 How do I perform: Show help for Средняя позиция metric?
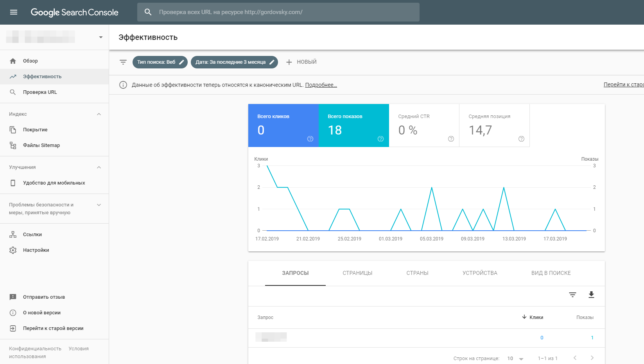pyautogui.click(x=521, y=139)
